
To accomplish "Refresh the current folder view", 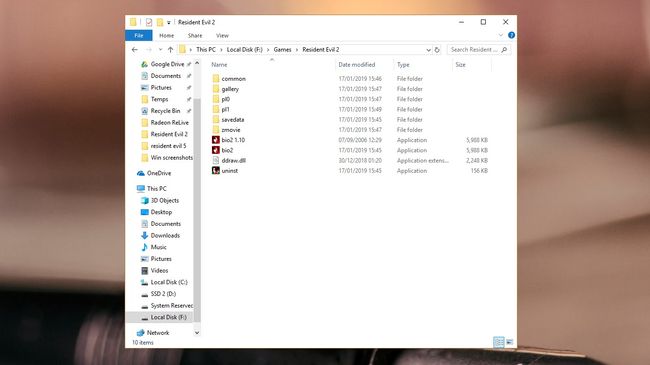I will pos(437,50).
